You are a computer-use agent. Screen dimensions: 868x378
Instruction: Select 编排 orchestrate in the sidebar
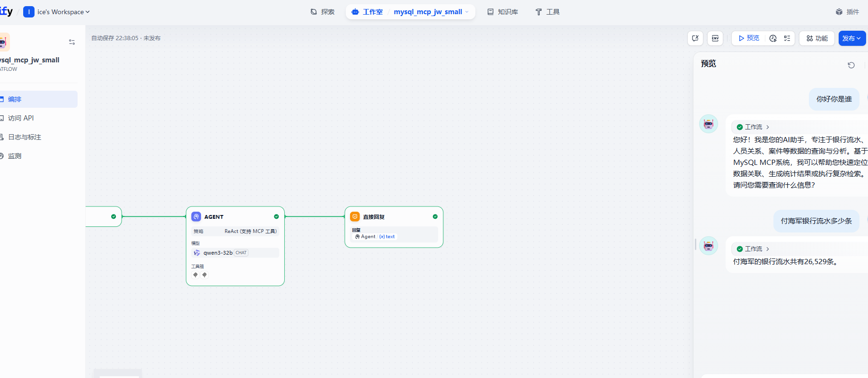click(x=38, y=99)
